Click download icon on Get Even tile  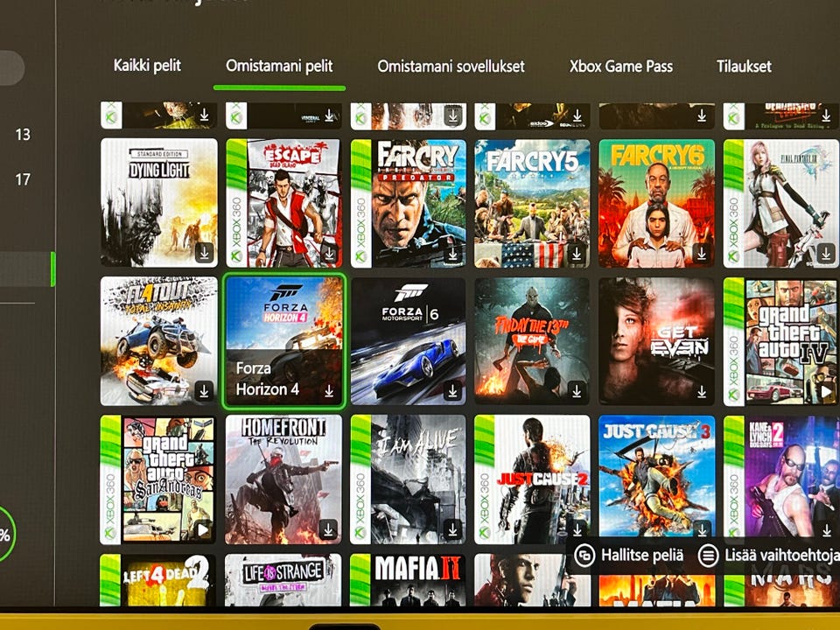(x=701, y=392)
